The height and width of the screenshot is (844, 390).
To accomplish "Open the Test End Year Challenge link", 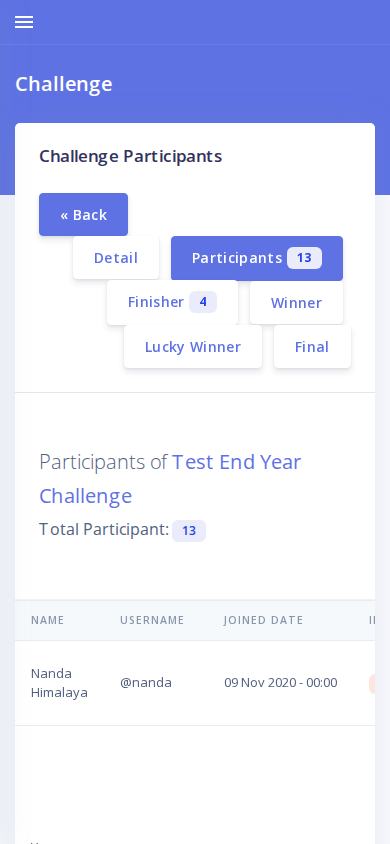I will [170, 479].
